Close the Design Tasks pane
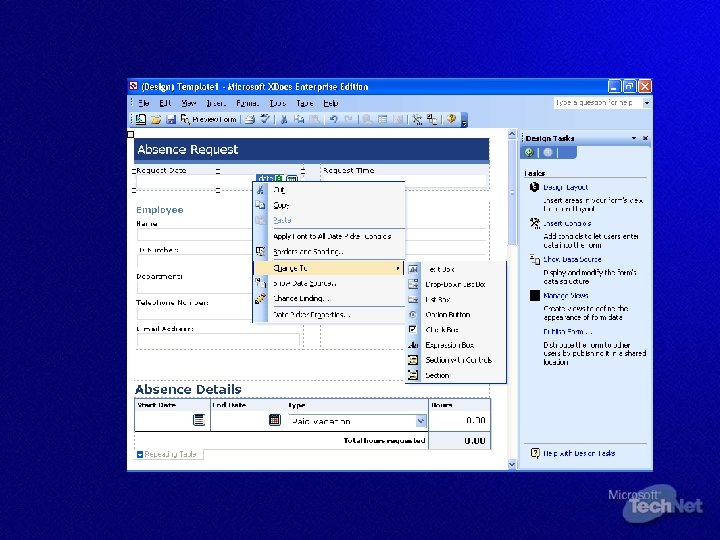This screenshot has width=720, height=540. pyautogui.click(x=645, y=138)
